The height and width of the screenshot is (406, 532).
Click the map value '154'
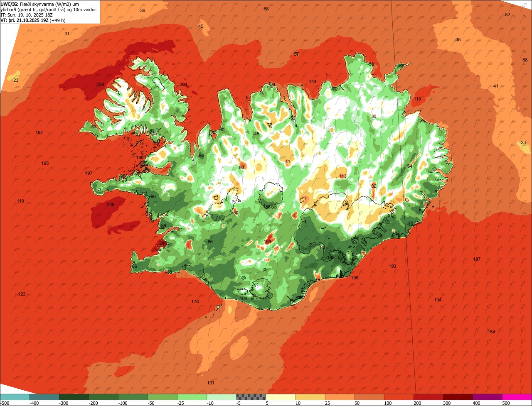(x=491, y=332)
